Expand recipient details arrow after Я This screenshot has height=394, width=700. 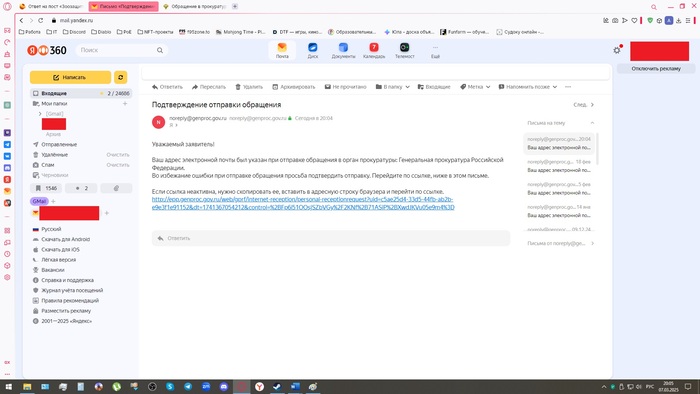point(176,125)
